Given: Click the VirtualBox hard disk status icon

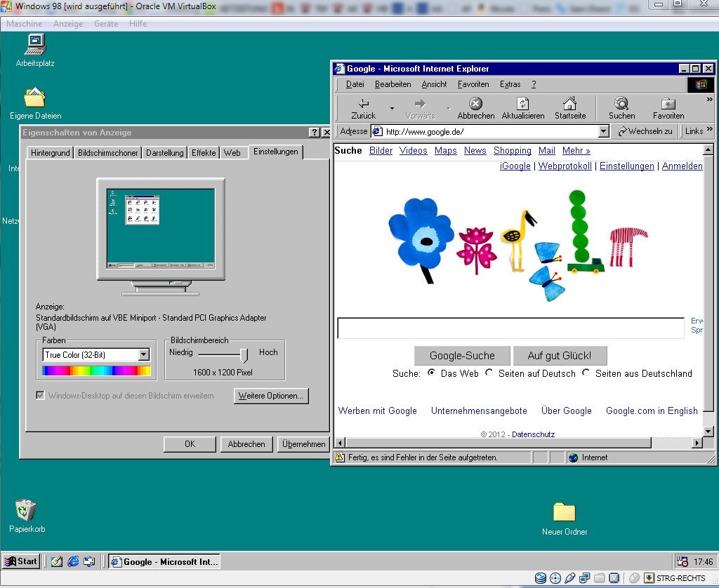Looking at the screenshot, I should pos(541,578).
